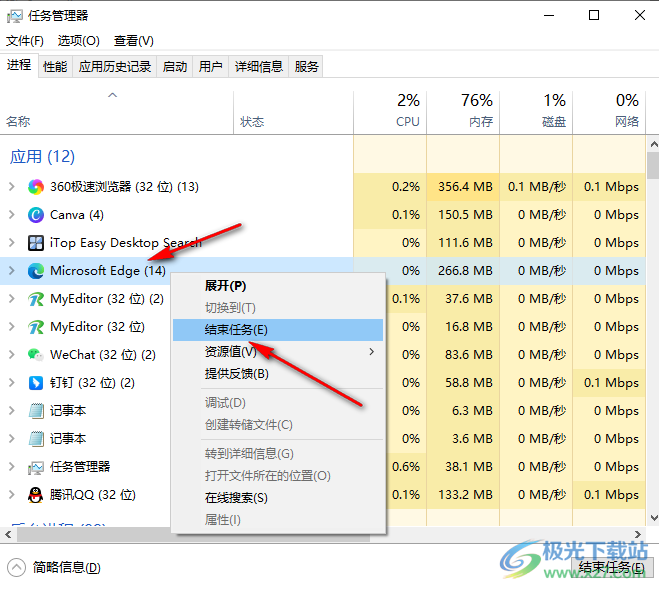The width and height of the screenshot is (659, 589).
Task: Click the WeChat app icon
Action: click(x=36, y=355)
